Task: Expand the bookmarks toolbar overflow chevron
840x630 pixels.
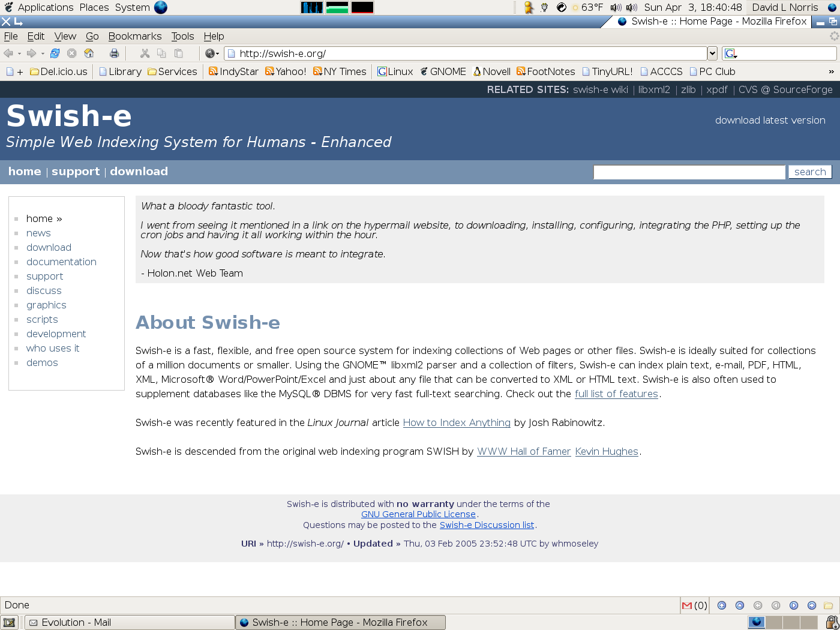Action: coord(831,71)
